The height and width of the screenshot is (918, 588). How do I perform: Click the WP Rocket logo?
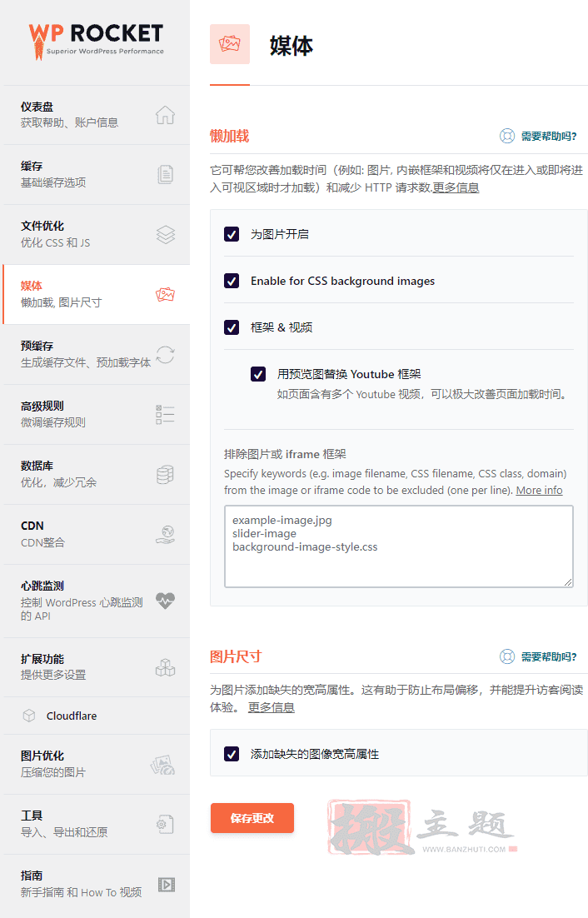[96, 41]
